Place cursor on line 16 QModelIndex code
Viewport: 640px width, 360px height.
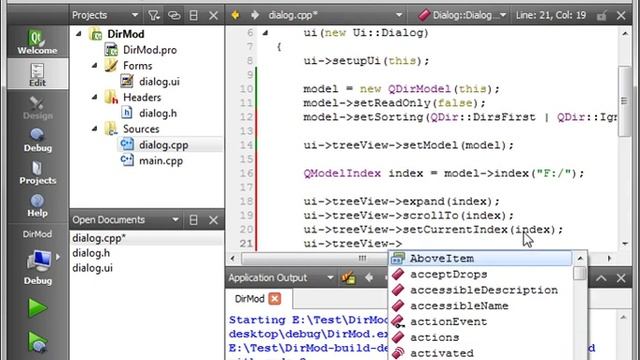coord(342,173)
